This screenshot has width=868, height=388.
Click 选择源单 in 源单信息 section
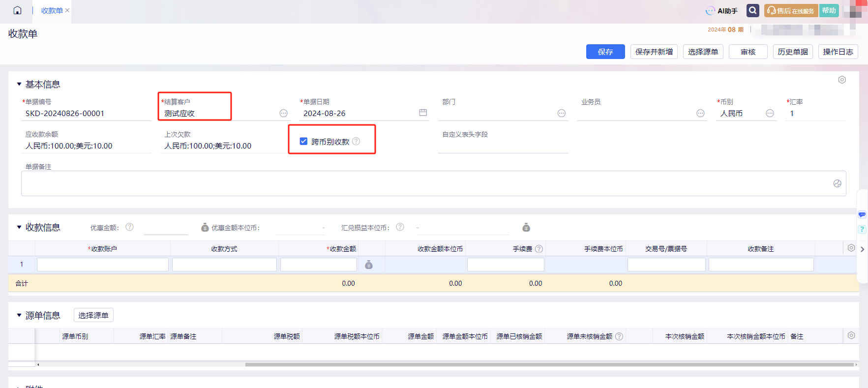tap(93, 315)
